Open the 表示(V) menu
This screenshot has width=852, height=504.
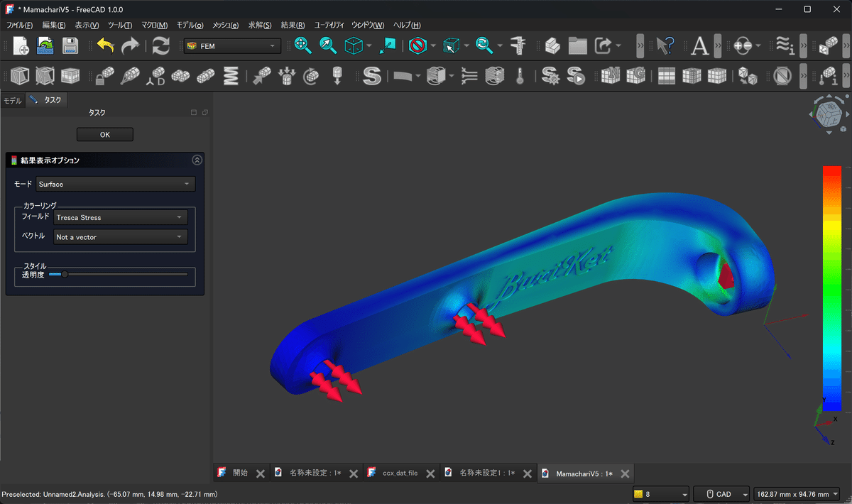(x=87, y=25)
